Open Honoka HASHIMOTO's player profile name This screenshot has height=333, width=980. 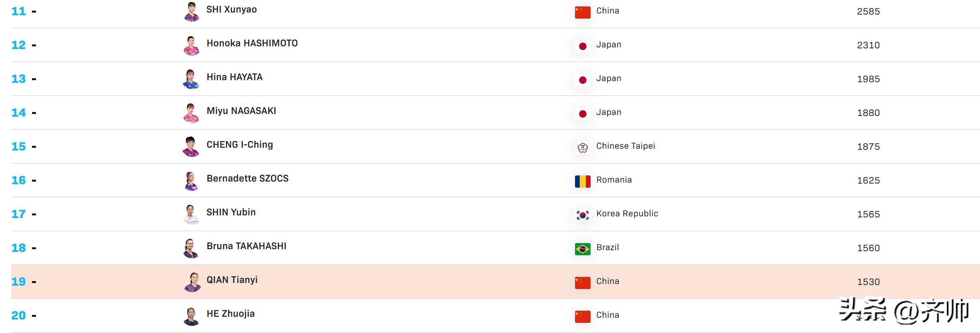[x=252, y=43]
